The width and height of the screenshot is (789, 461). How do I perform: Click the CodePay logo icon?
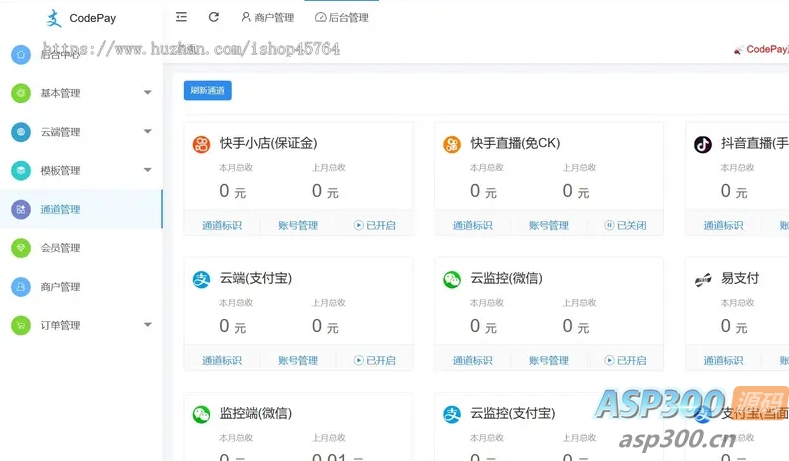[x=53, y=18]
